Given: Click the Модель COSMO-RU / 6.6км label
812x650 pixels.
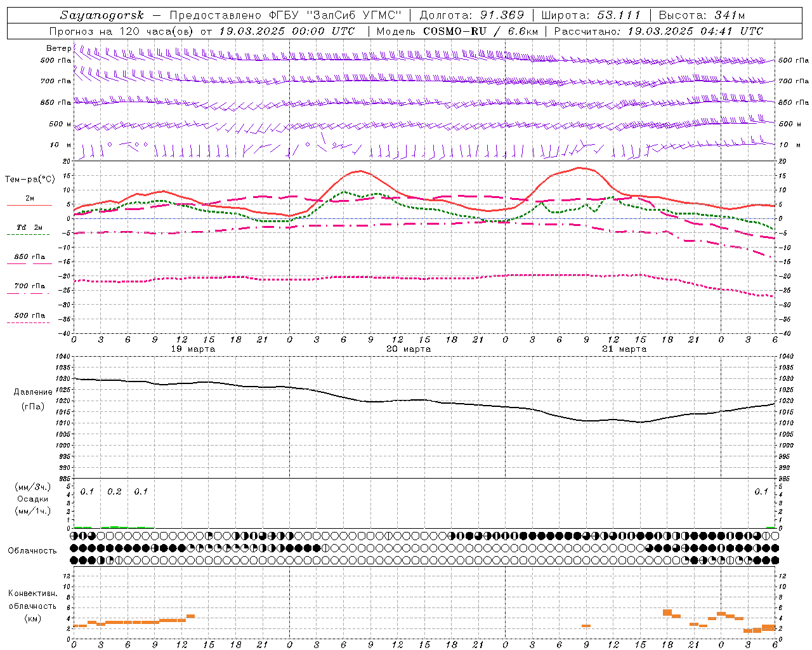Looking at the screenshot, I should 457,31.
